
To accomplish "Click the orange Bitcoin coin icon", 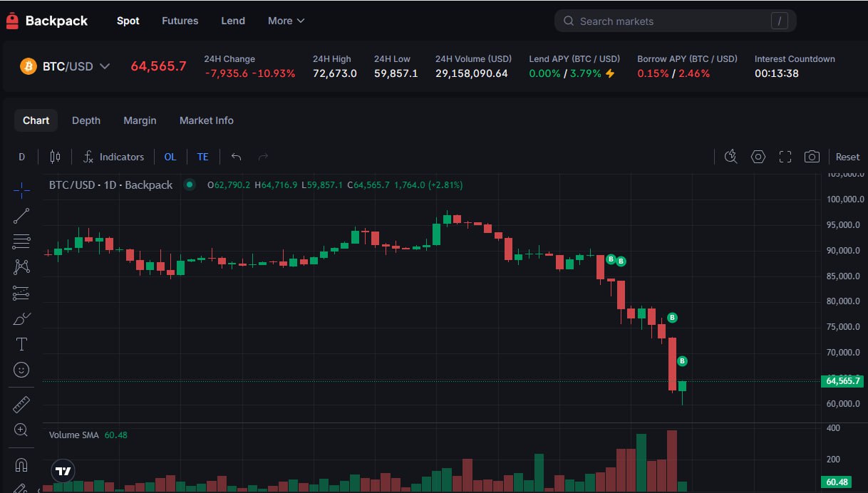I will (29, 66).
